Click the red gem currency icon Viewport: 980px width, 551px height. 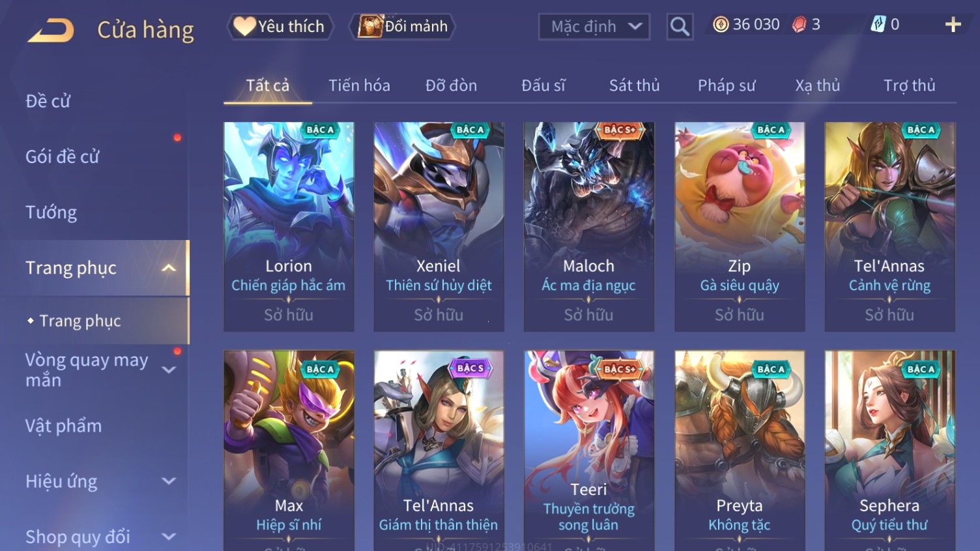click(799, 25)
